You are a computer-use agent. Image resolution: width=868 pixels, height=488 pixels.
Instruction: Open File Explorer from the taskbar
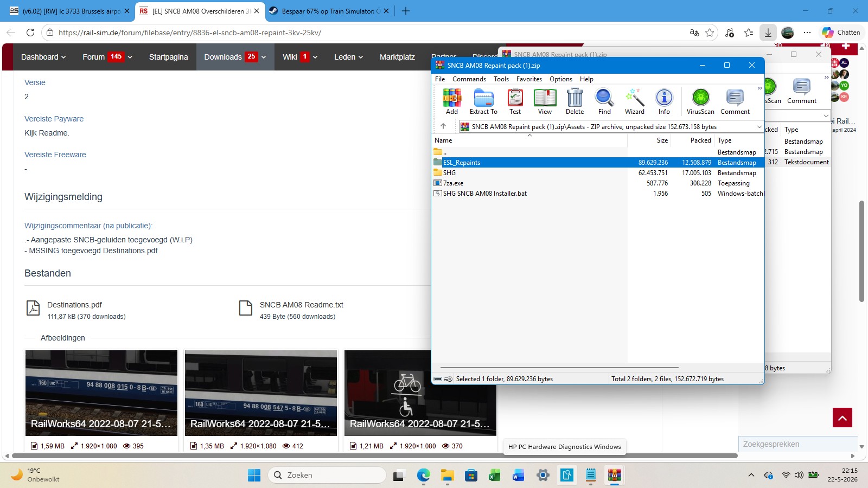(x=447, y=476)
